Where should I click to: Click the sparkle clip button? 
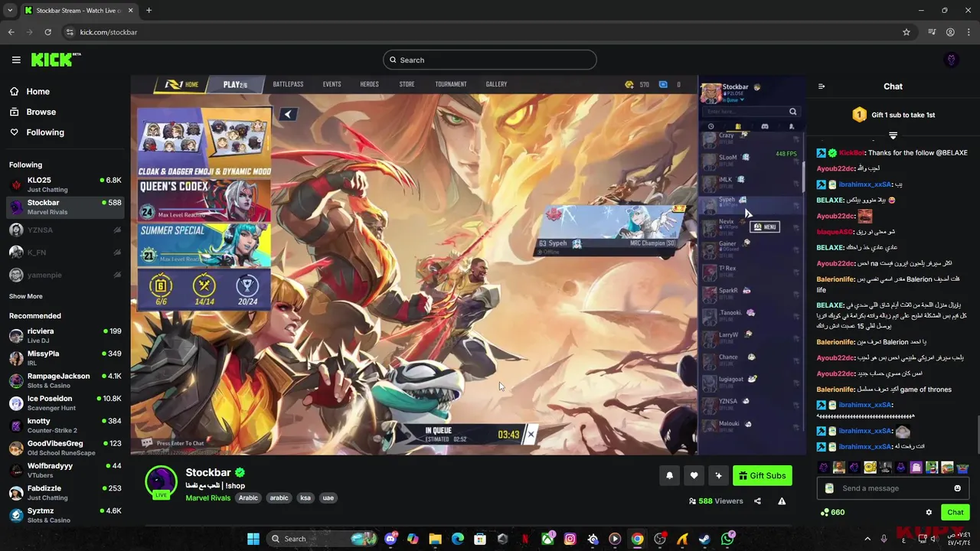click(x=718, y=475)
